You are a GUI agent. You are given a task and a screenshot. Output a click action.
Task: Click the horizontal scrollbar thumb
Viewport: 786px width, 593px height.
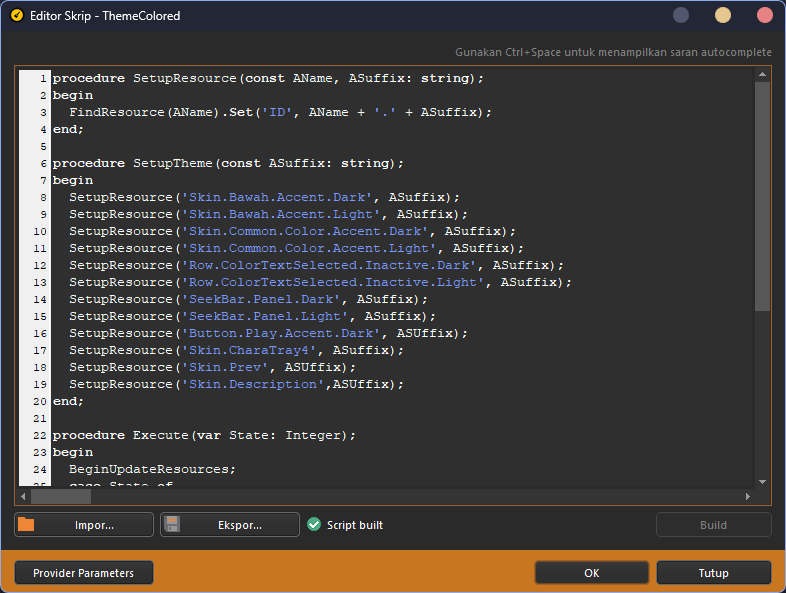[60, 496]
